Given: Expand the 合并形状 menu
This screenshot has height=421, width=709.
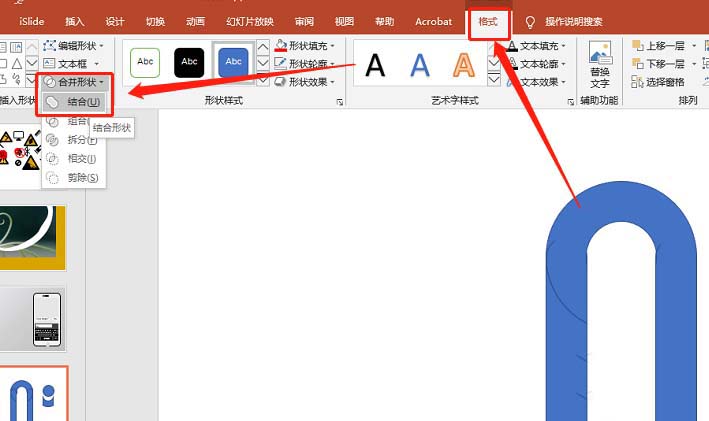Looking at the screenshot, I should click(x=75, y=82).
